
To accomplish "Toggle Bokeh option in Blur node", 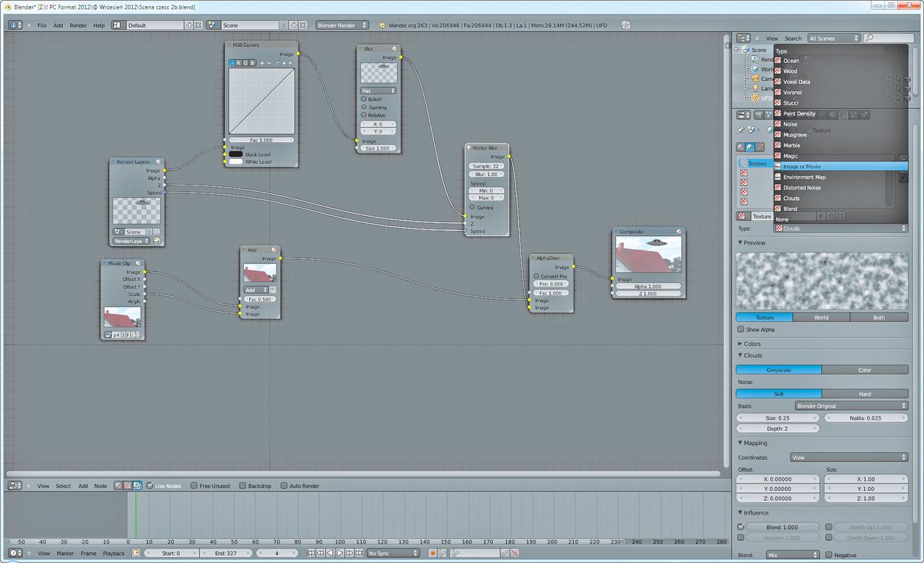I will point(364,100).
